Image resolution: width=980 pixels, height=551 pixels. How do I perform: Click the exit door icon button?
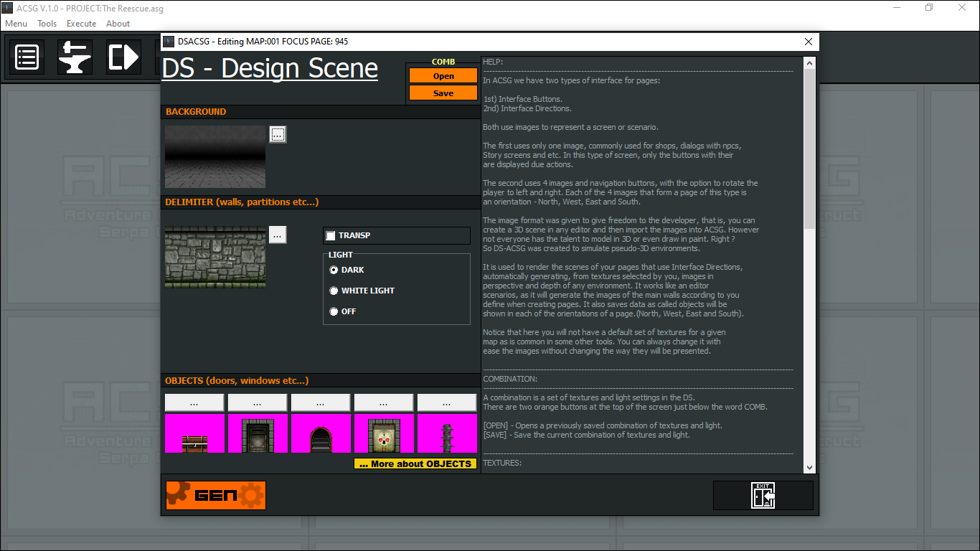click(x=763, y=495)
